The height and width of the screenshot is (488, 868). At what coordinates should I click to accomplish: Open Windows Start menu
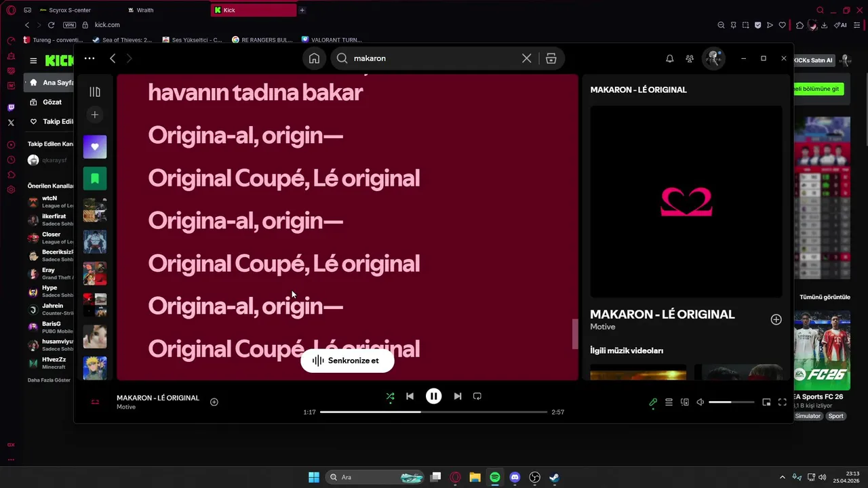[x=314, y=477]
